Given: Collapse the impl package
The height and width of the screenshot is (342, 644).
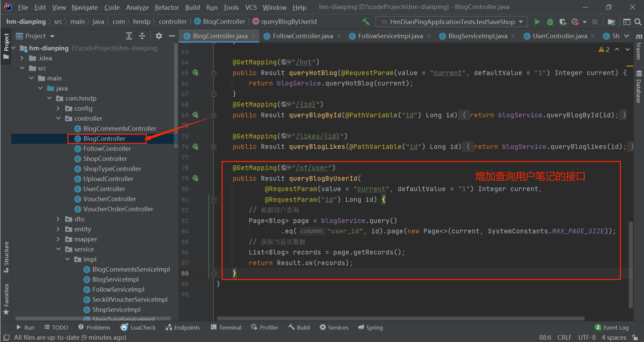Looking at the screenshot, I should click(67, 259).
